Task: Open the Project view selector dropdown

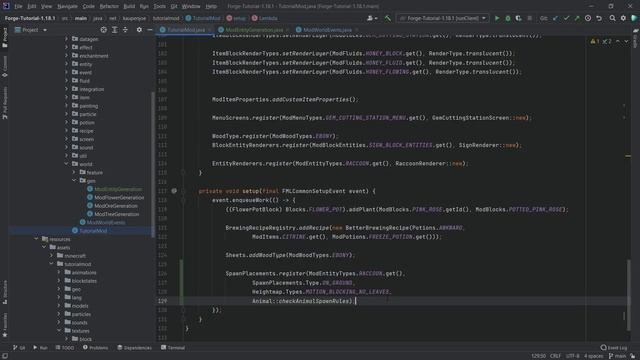Action: [31, 30]
